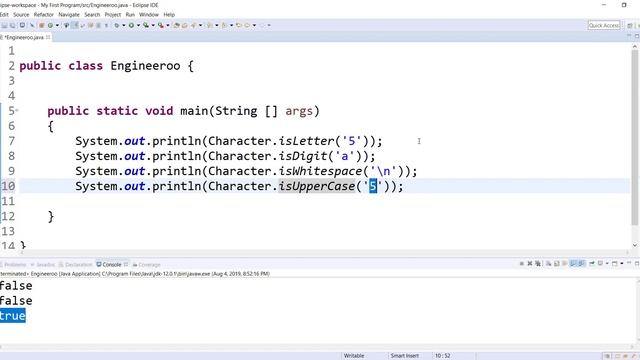The image size is (640, 360).
Task: Click the Pin Console icon
Action: (x=592, y=264)
